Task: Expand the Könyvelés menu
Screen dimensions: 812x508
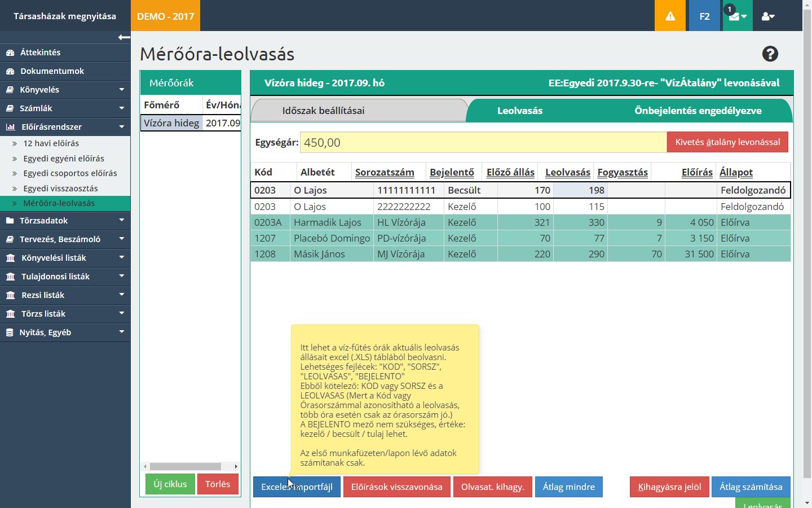Action: click(65, 90)
